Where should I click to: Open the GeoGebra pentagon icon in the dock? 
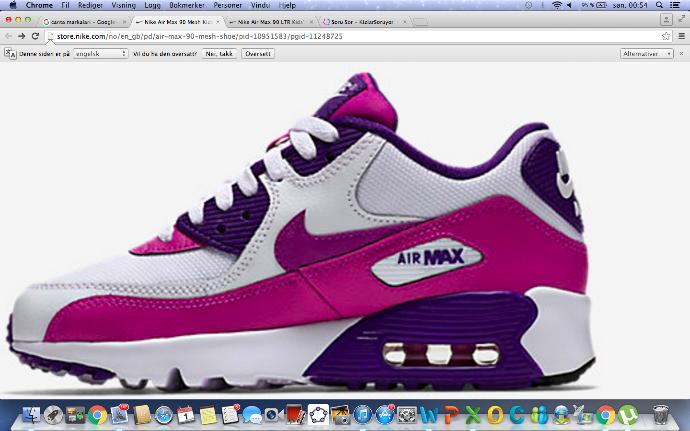pyautogui.click(x=318, y=415)
